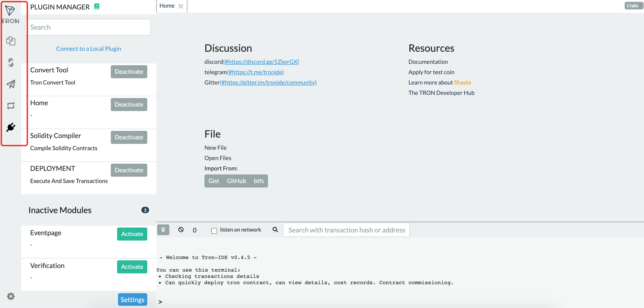Open the Deployment paper plane icon
Viewport: 644px width, 308px height.
point(11,84)
